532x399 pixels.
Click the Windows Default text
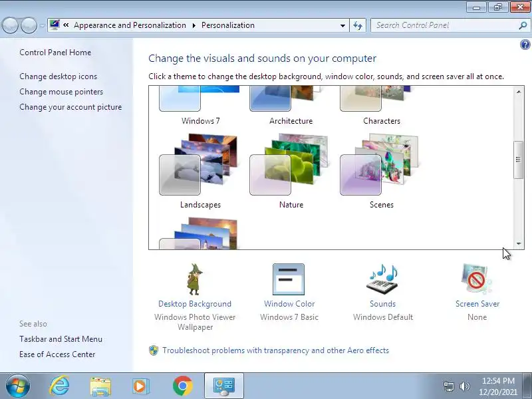(x=383, y=317)
